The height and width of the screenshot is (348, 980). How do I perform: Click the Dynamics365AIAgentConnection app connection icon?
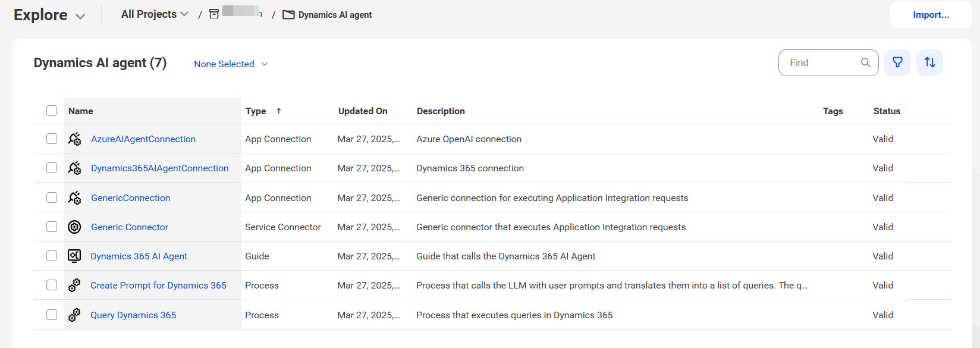pos(74,168)
